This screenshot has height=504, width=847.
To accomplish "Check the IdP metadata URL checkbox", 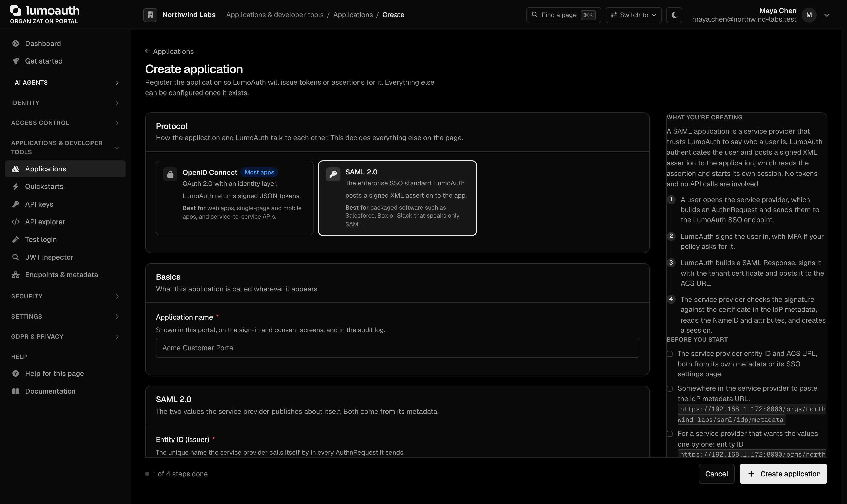I will (x=670, y=389).
